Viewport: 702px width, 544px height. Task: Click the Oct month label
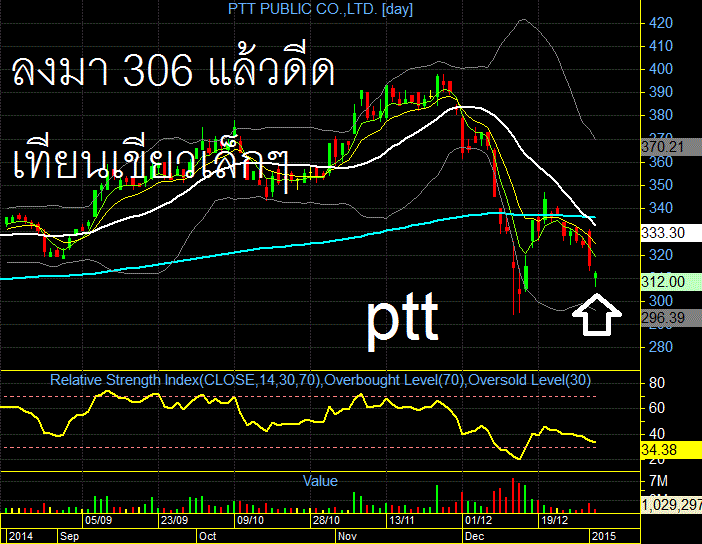pos(208,536)
